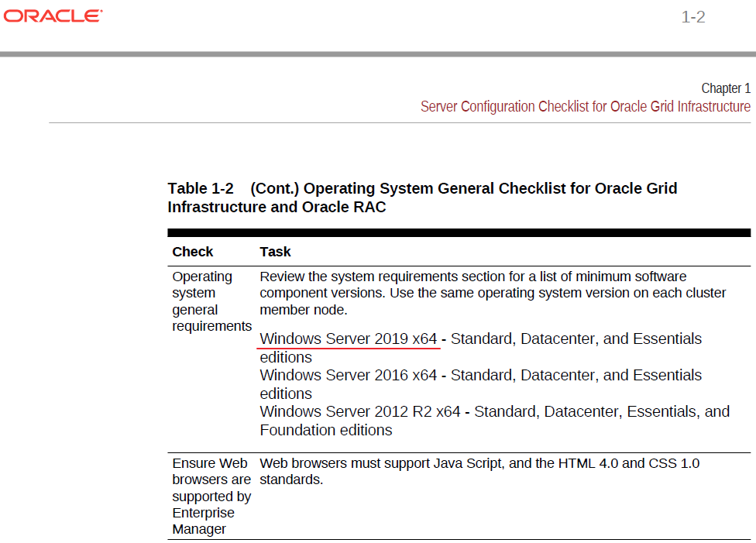Click the "Windows Server 2016 x64" line
Image resolution: width=756 pixels, height=543 pixels.
[x=481, y=384]
